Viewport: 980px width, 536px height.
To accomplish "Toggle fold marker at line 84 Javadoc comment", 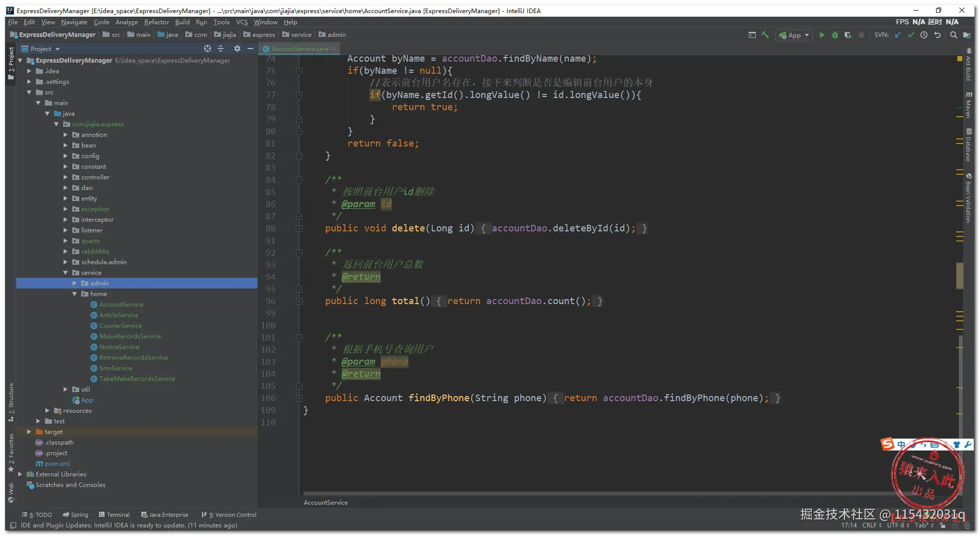I will pos(299,180).
